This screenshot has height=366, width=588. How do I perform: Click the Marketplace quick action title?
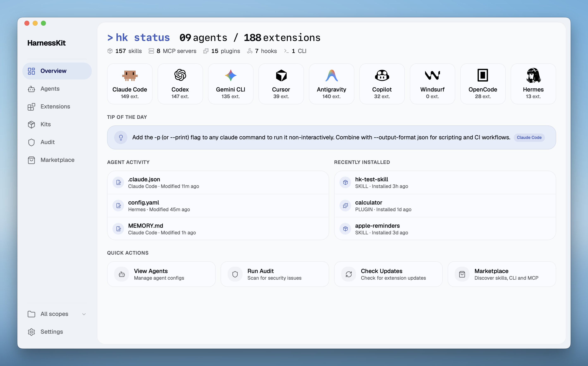tap(491, 271)
